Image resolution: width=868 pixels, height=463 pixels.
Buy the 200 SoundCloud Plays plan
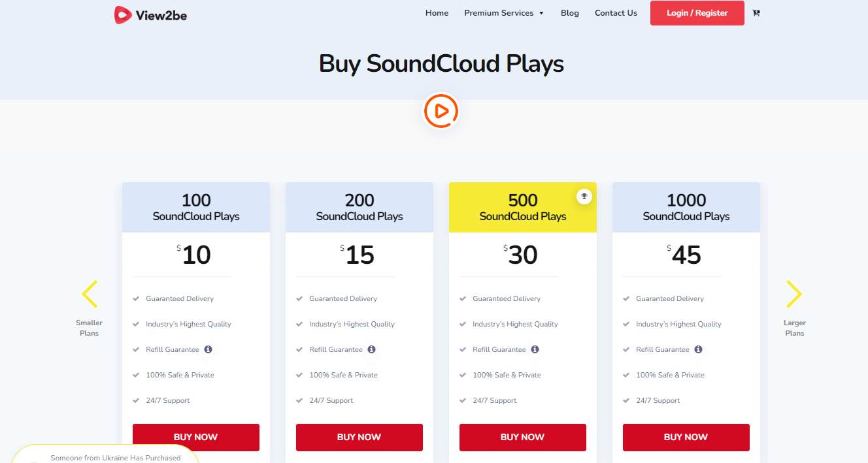(359, 437)
